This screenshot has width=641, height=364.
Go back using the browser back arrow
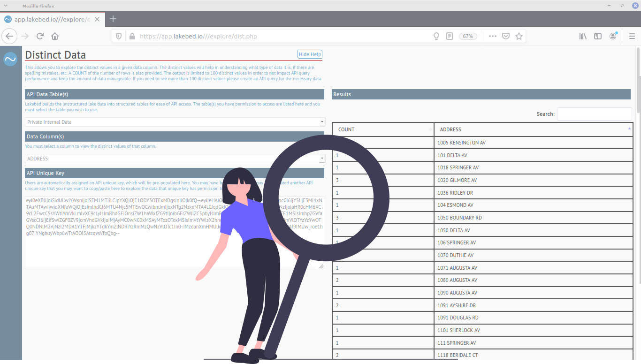point(9,36)
